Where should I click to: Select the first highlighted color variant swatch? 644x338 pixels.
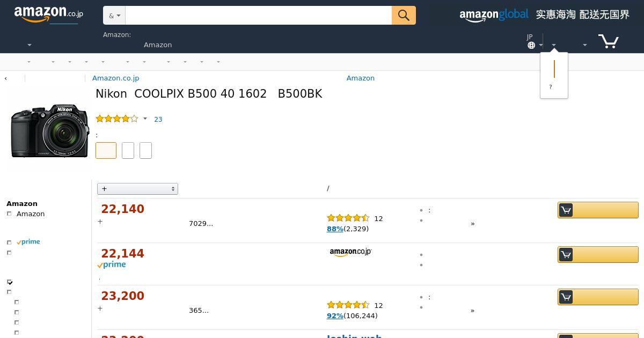106,150
